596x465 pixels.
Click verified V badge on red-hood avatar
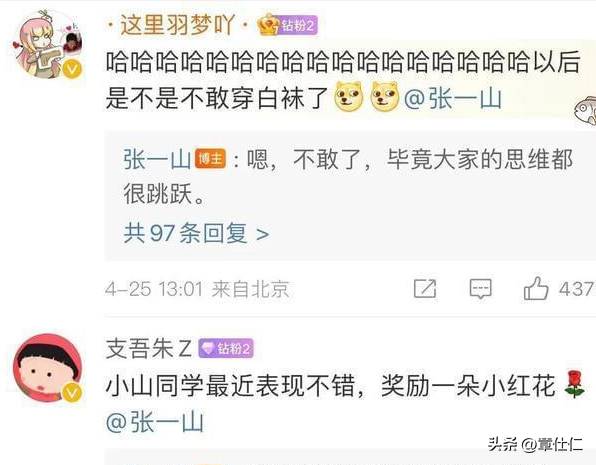tap(72, 392)
